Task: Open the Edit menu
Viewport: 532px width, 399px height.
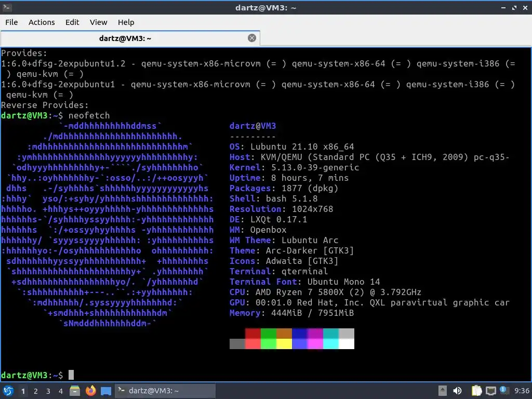Action: coord(72,22)
